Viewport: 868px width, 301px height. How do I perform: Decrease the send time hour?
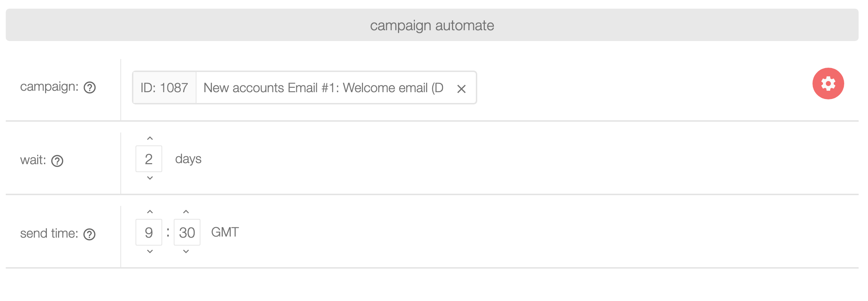(150, 251)
